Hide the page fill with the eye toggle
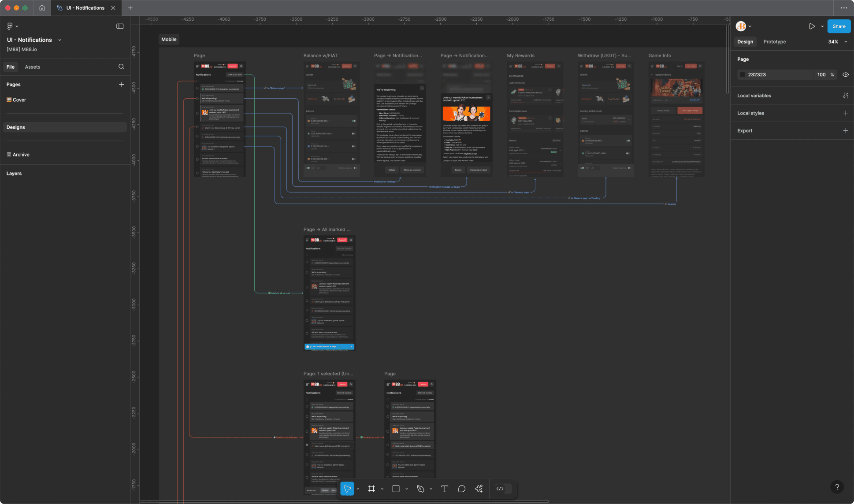Image resolution: width=854 pixels, height=504 pixels. [846, 74]
